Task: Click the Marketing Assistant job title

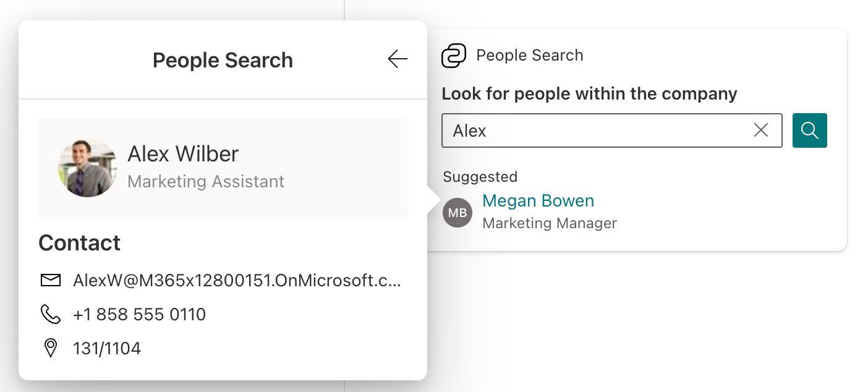Action: coord(206,182)
